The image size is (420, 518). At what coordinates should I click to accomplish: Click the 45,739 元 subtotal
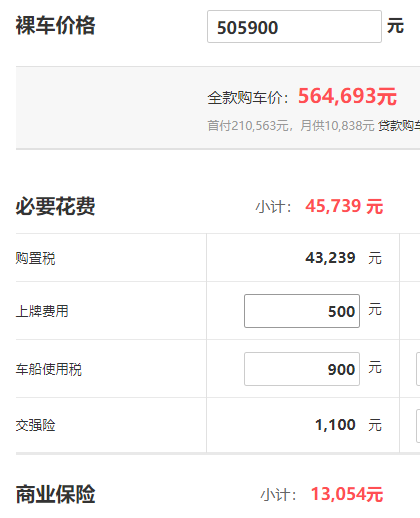point(344,206)
